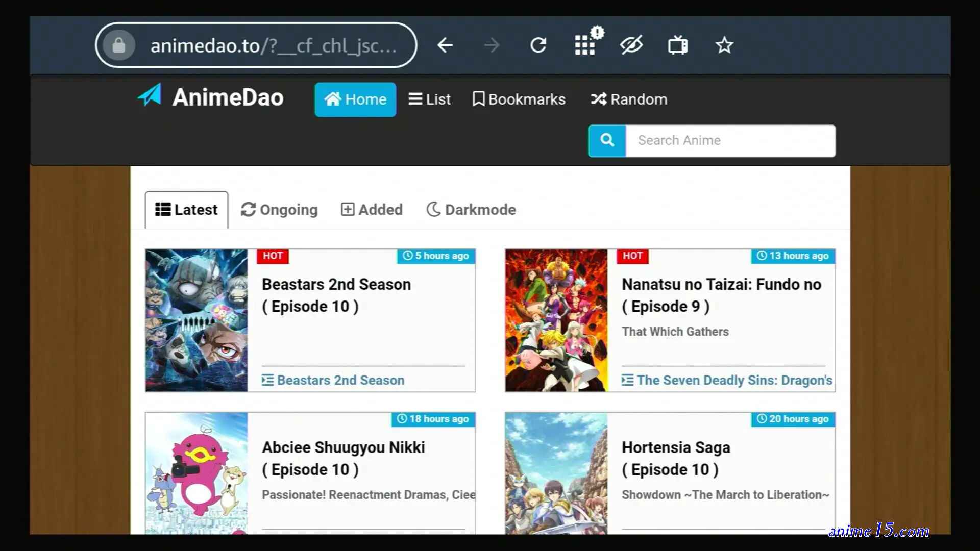Select the Home navigation button
Viewport: 980px width, 551px height.
click(x=355, y=99)
